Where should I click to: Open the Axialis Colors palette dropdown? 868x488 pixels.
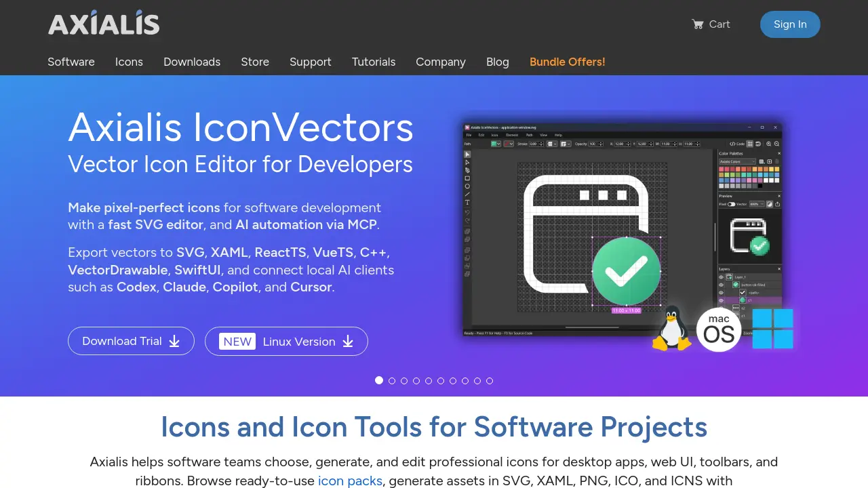[737, 161]
